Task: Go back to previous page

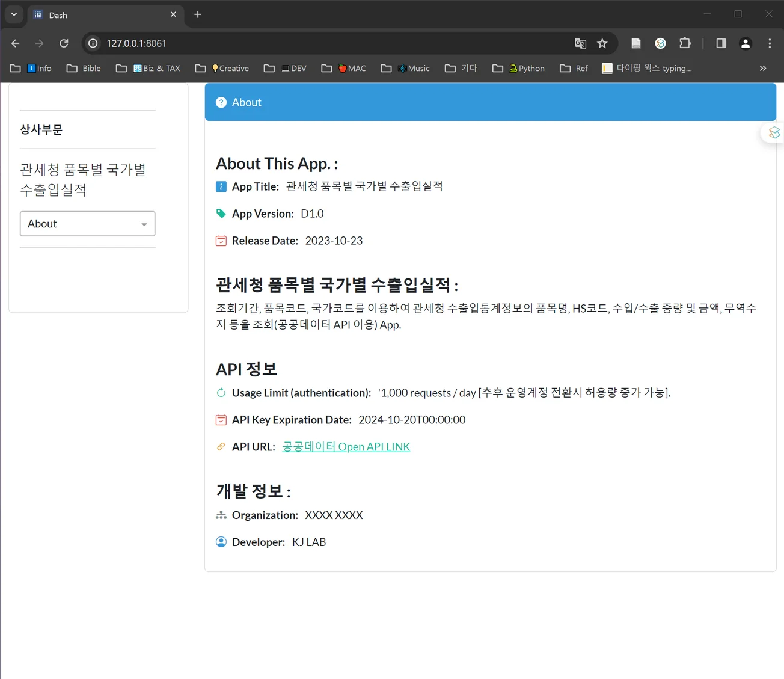Action: click(16, 43)
